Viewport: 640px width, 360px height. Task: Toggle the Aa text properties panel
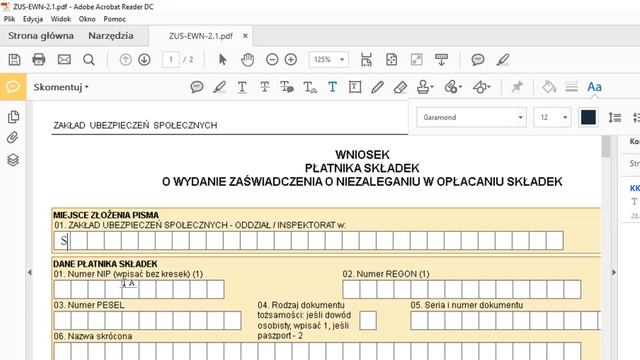(x=594, y=87)
